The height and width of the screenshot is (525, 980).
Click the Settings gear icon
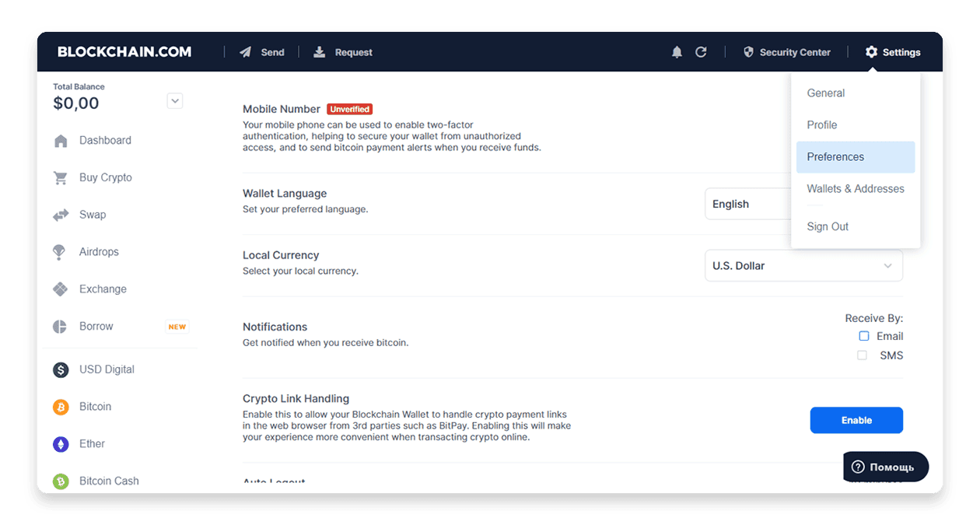pyautogui.click(x=871, y=52)
